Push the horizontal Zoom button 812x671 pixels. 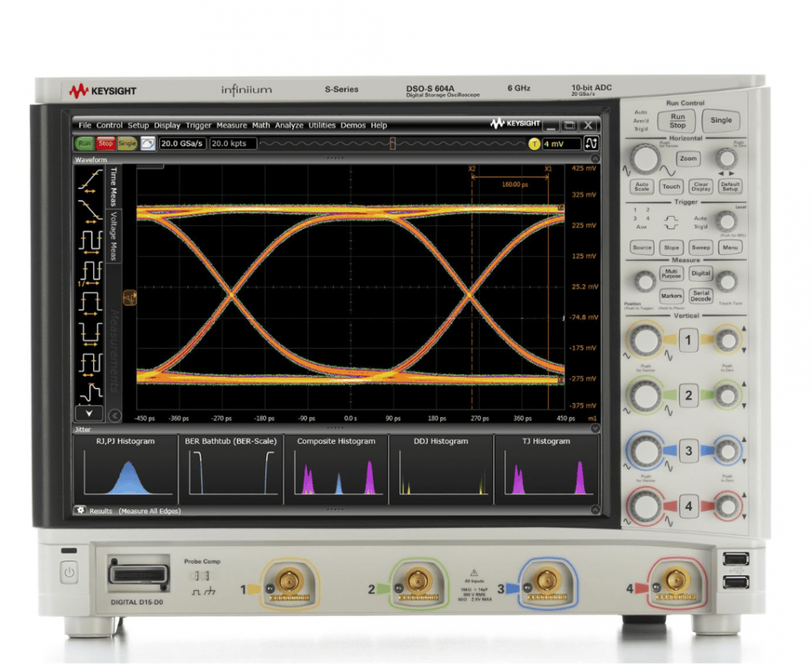pyautogui.click(x=689, y=158)
